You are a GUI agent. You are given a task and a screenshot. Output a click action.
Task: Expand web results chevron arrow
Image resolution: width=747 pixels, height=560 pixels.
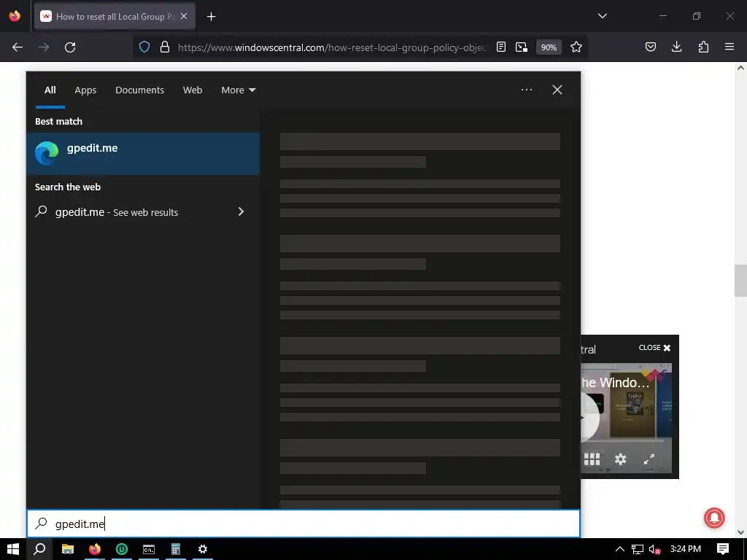pyautogui.click(x=241, y=211)
